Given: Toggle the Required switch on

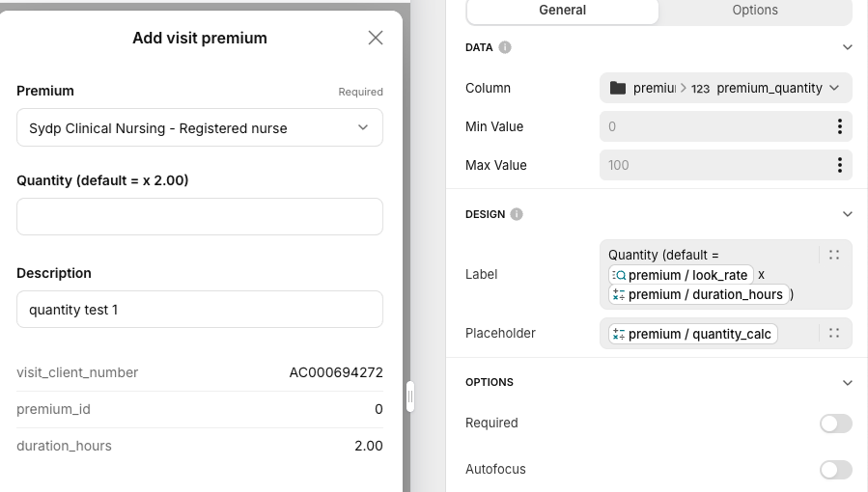Looking at the screenshot, I should (x=835, y=423).
